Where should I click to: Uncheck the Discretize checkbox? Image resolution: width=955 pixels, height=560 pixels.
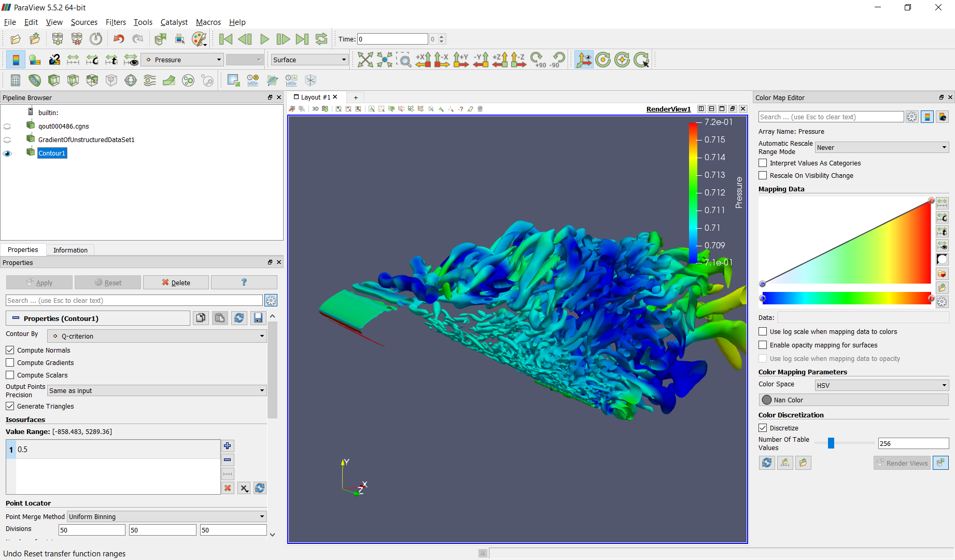click(x=763, y=428)
